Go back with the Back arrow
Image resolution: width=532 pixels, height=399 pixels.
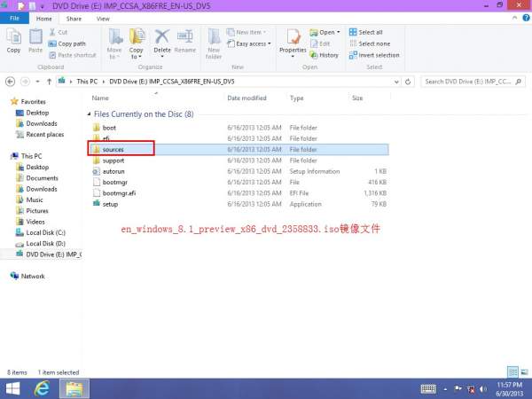[10, 82]
